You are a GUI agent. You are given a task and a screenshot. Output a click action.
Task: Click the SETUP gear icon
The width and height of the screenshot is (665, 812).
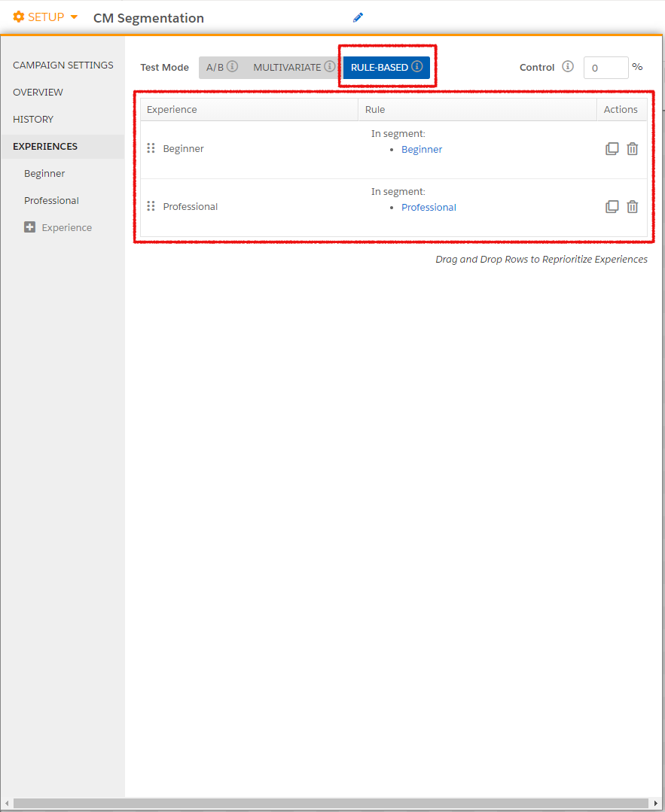pyautogui.click(x=18, y=16)
